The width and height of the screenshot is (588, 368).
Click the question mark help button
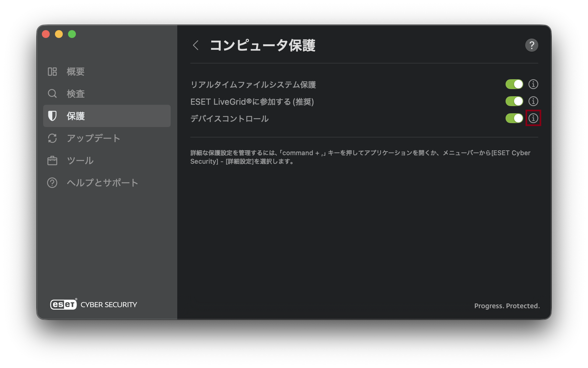(x=531, y=45)
